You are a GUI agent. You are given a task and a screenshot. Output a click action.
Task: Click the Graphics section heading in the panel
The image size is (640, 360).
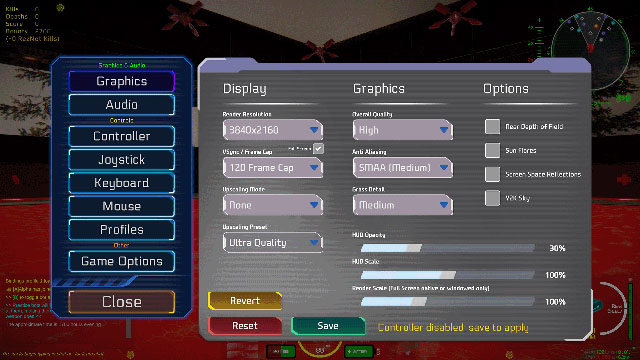tap(379, 89)
